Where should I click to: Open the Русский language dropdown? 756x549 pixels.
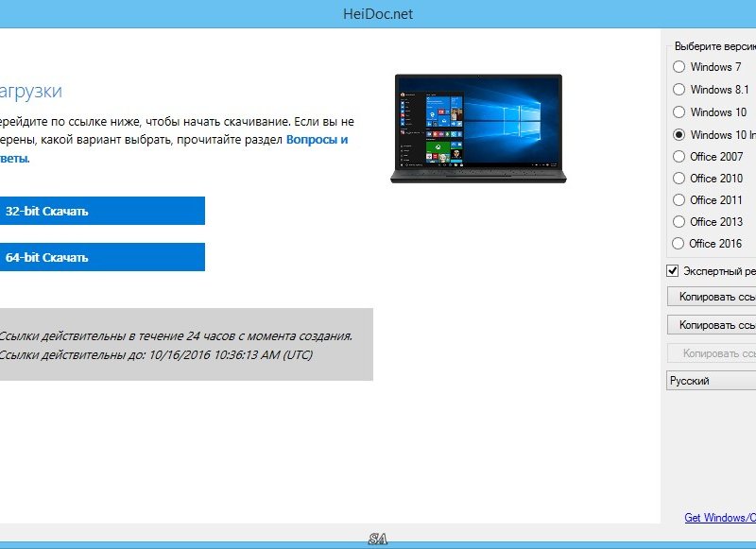712,381
